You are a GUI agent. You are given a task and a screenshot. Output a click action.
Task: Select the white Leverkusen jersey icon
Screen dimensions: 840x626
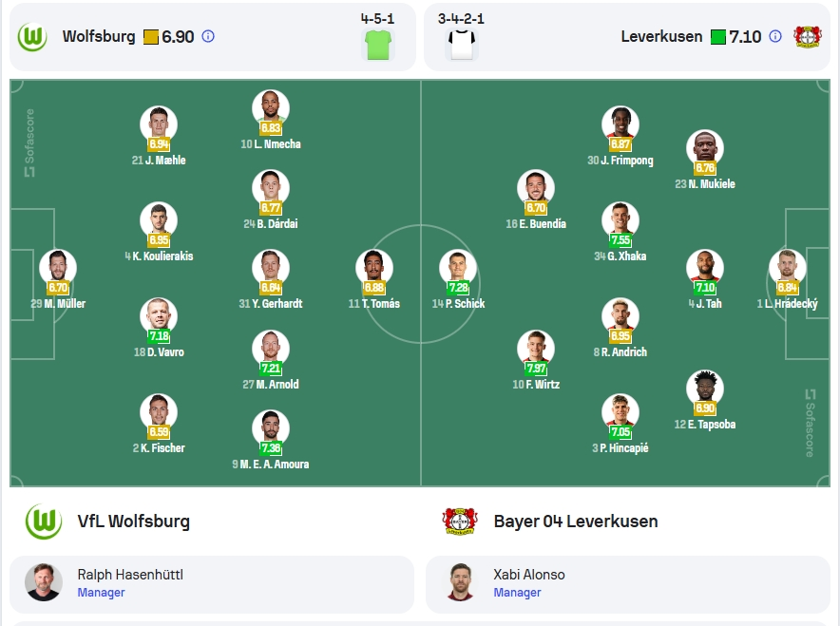(461, 45)
